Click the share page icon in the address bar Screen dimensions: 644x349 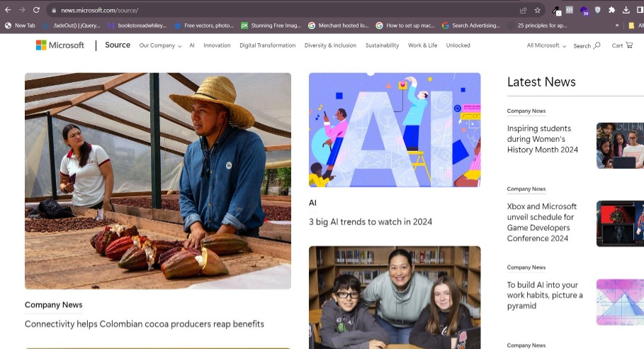tap(523, 10)
